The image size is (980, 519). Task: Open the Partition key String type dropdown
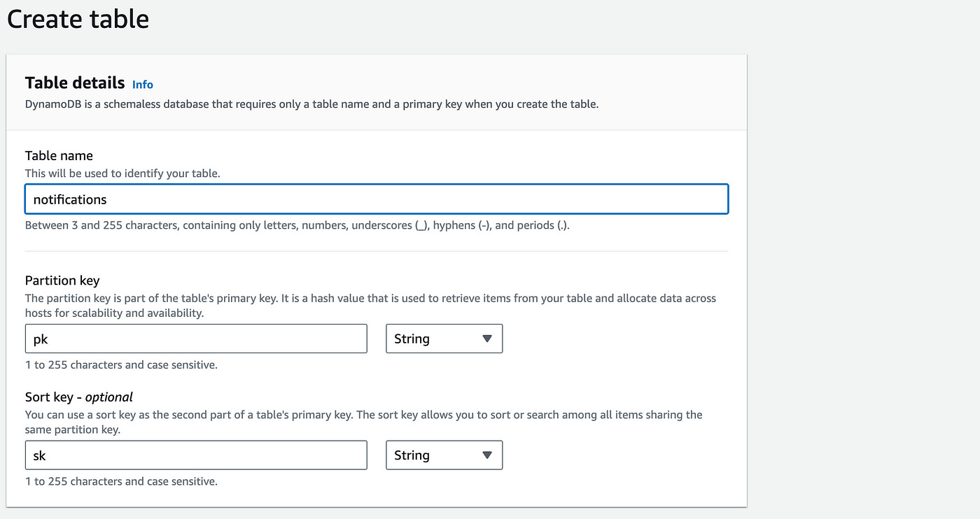point(444,339)
